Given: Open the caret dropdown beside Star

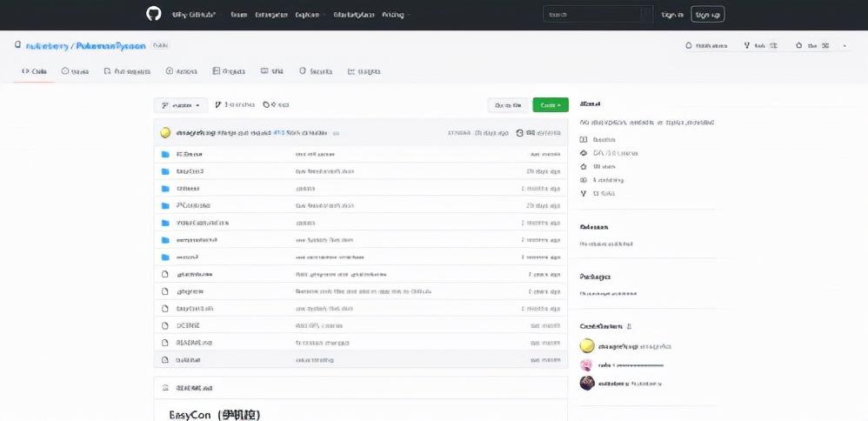Looking at the screenshot, I should tap(845, 45).
